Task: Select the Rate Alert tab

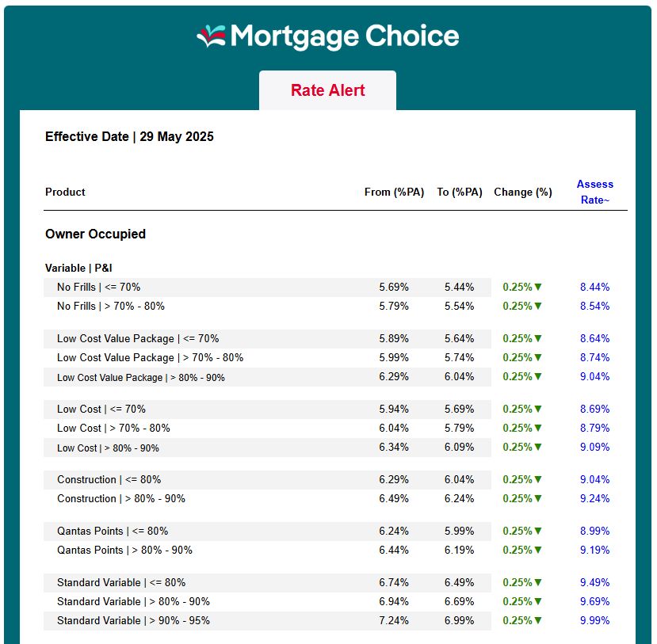Action: [x=327, y=90]
